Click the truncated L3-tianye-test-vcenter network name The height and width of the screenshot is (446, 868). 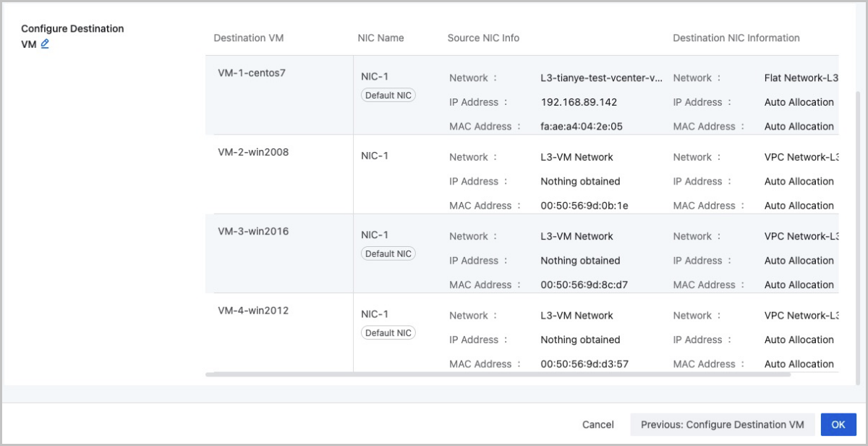pyautogui.click(x=600, y=78)
